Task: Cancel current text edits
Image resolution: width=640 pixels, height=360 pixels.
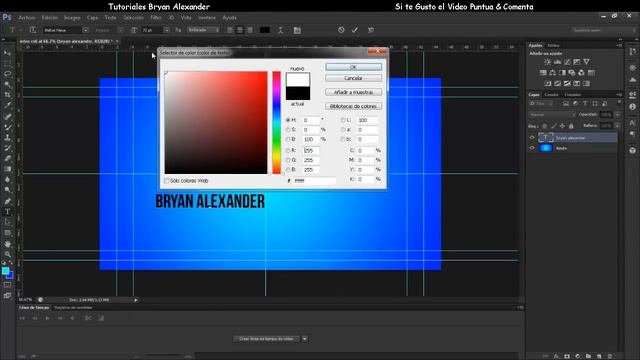Action: 341,30
